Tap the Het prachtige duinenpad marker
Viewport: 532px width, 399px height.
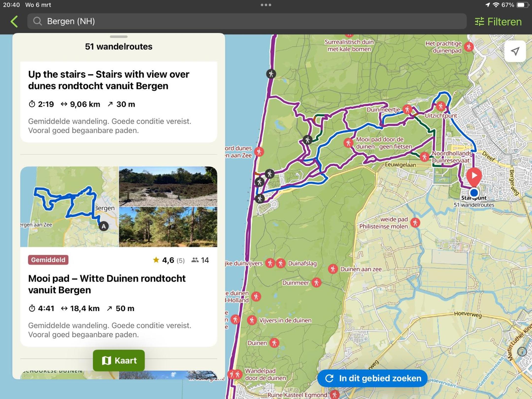[469, 47]
